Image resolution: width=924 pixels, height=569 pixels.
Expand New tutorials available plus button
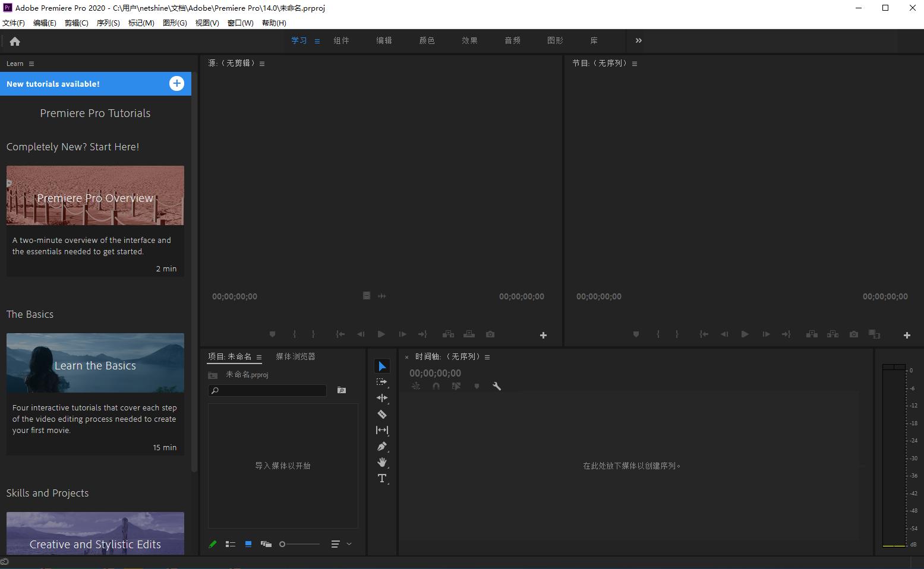point(176,84)
